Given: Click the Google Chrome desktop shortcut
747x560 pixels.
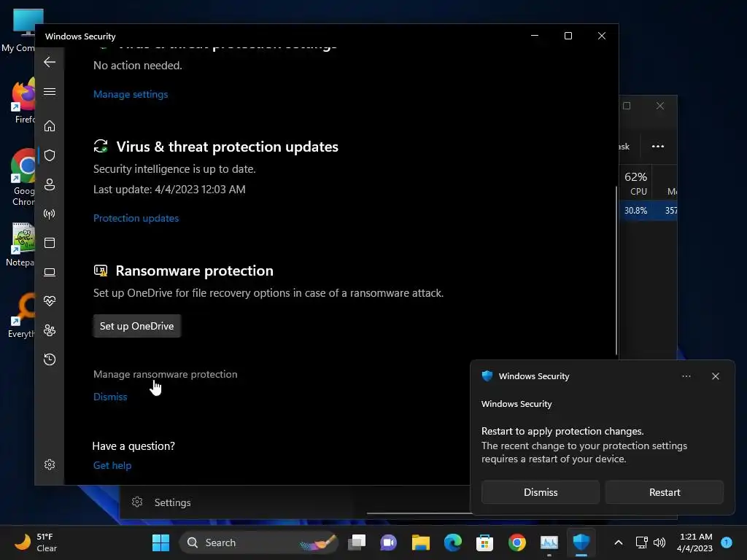Looking at the screenshot, I should click(23, 177).
